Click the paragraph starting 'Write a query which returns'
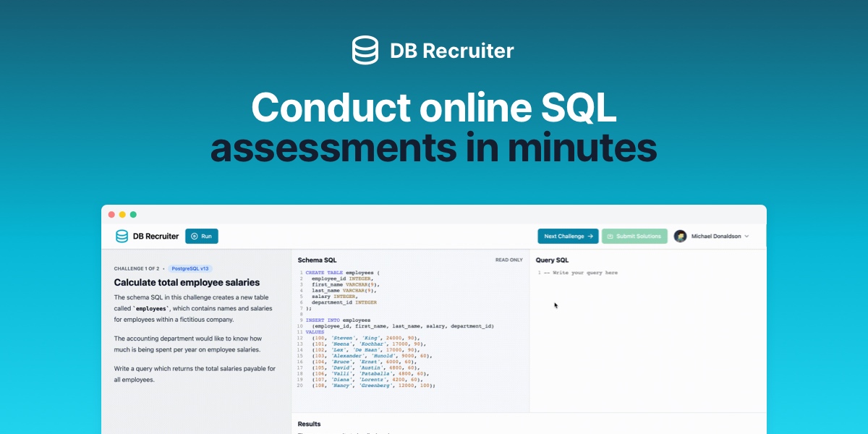This screenshot has height=434, width=868. [195, 373]
